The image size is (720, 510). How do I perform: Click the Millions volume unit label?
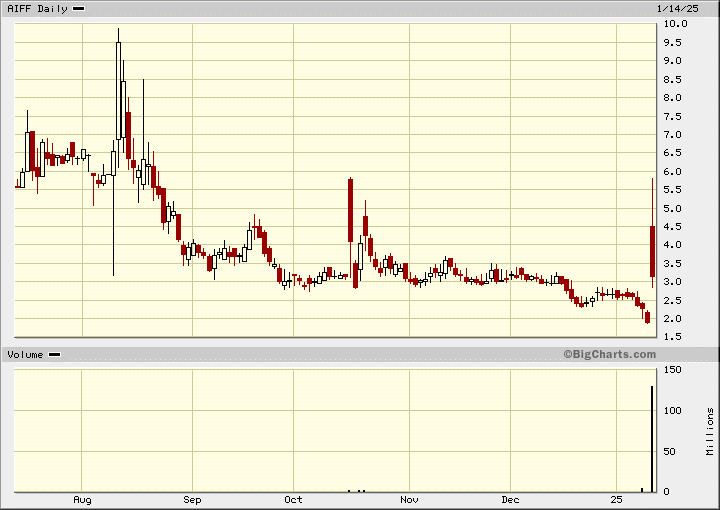point(710,432)
